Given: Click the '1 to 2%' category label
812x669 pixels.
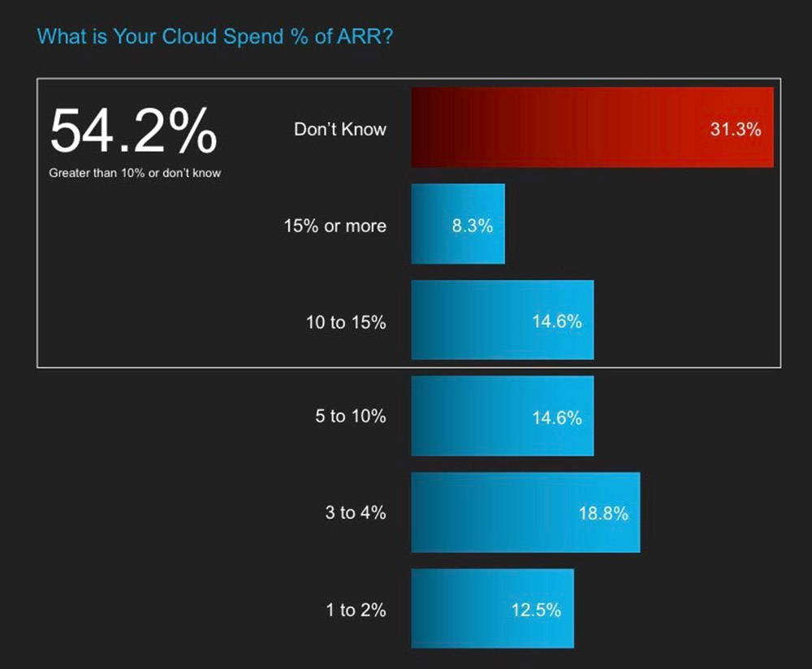Looking at the screenshot, I should pos(356,610).
